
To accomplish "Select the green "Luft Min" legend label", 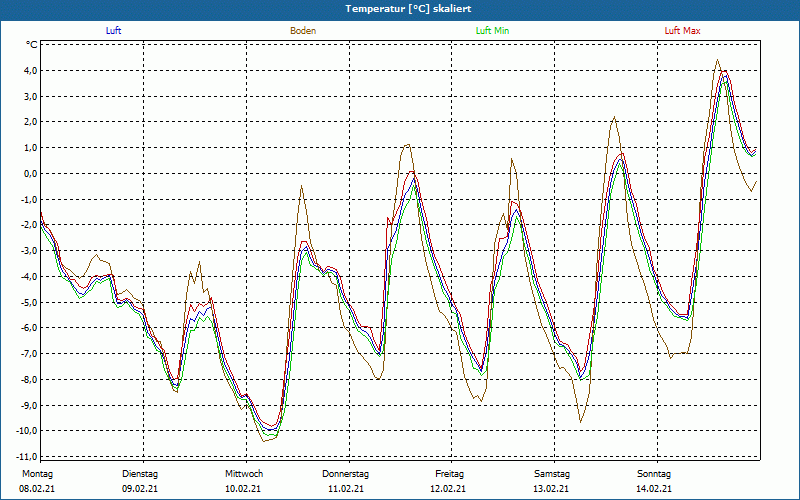I will point(492,31).
